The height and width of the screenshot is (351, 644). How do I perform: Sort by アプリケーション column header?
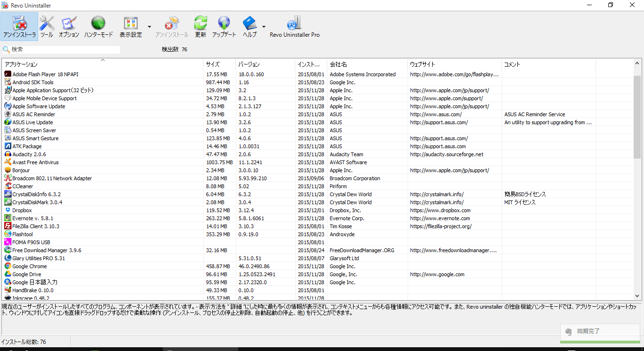(102, 64)
